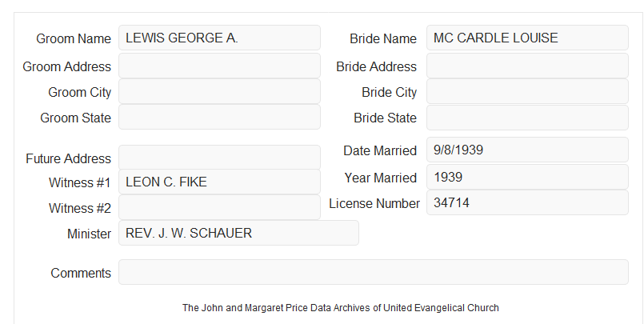Focus the Witness #1 field with LEON C. FIKE
Screen dimensions: 644x324
click(219, 182)
